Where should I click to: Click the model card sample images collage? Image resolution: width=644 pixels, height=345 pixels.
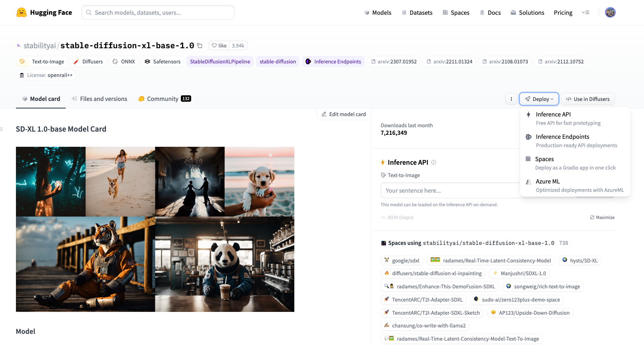click(x=155, y=229)
